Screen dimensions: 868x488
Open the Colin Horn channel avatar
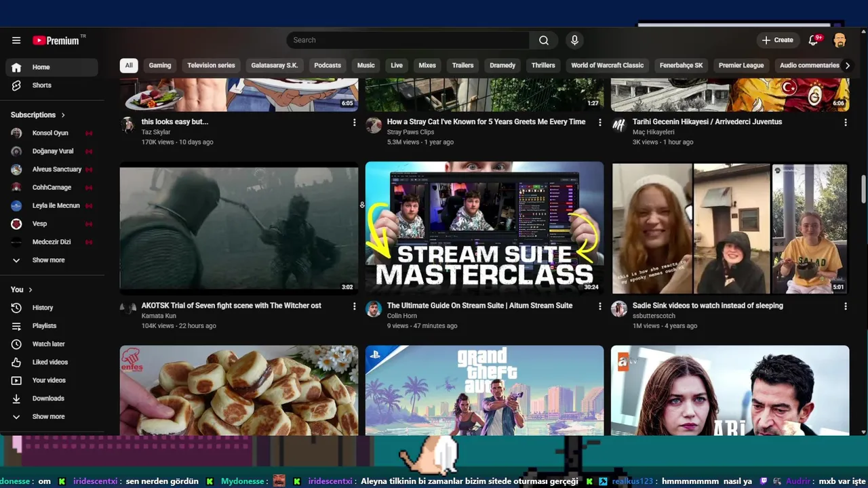pos(374,309)
